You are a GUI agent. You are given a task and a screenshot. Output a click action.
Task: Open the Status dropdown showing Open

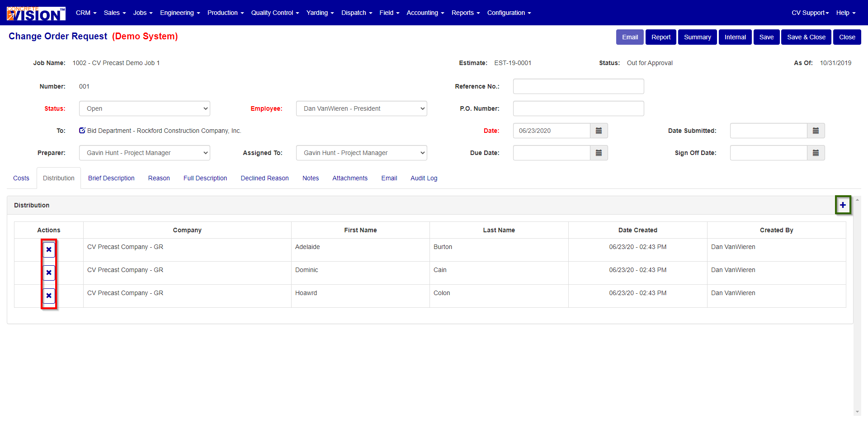point(145,108)
